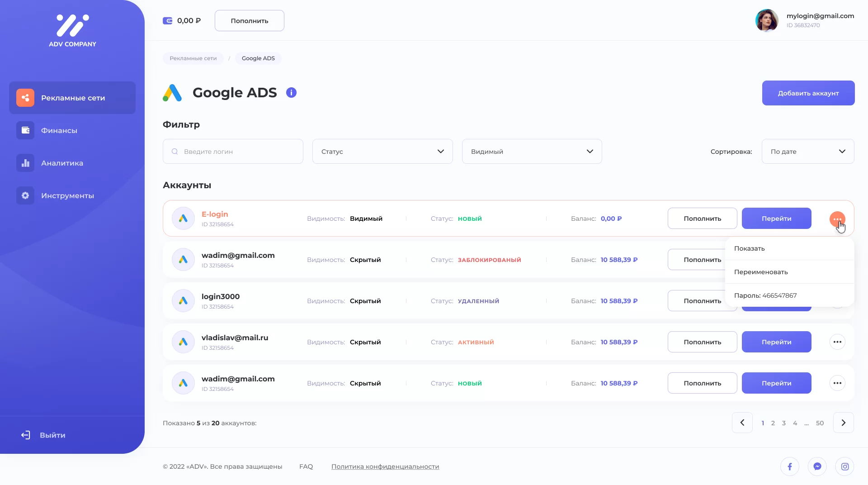The image size is (868, 485).
Task: Click the vladislav@mail.ru account avatar icon
Action: pyautogui.click(x=183, y=342)
